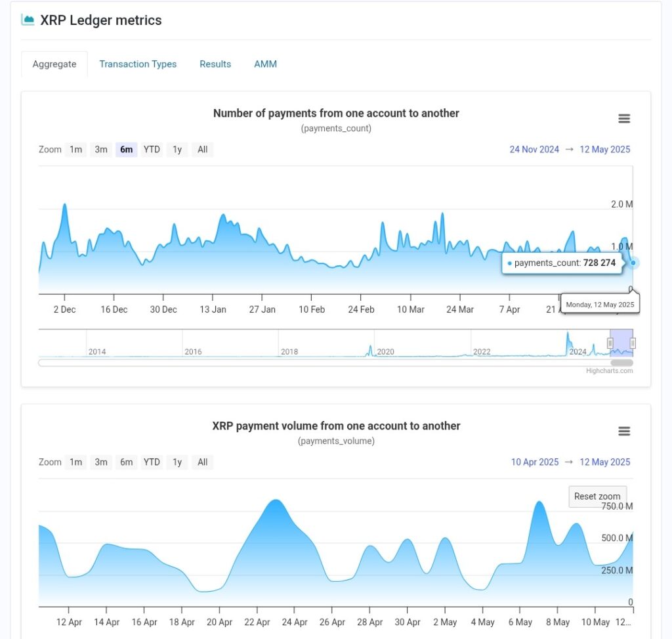
Task: Click the payments_count 728 274 tooltip
Action: click(562, 263)
